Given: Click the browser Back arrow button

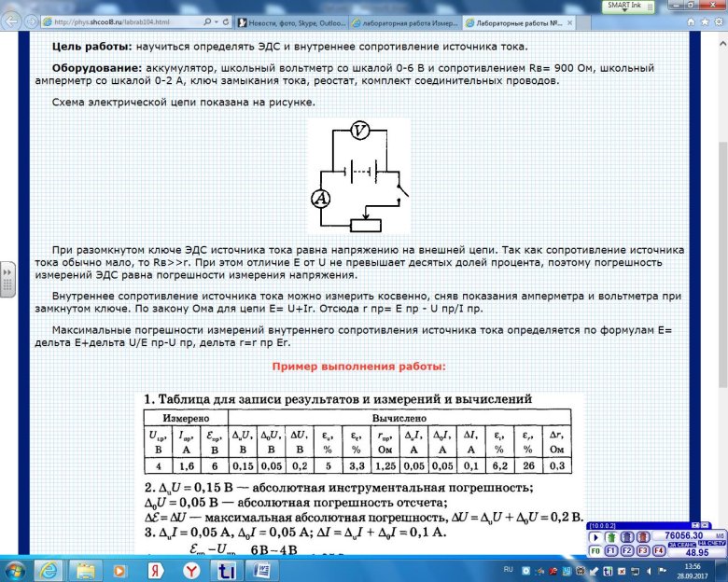Looking at the screenshot, I should click(13, 20).
